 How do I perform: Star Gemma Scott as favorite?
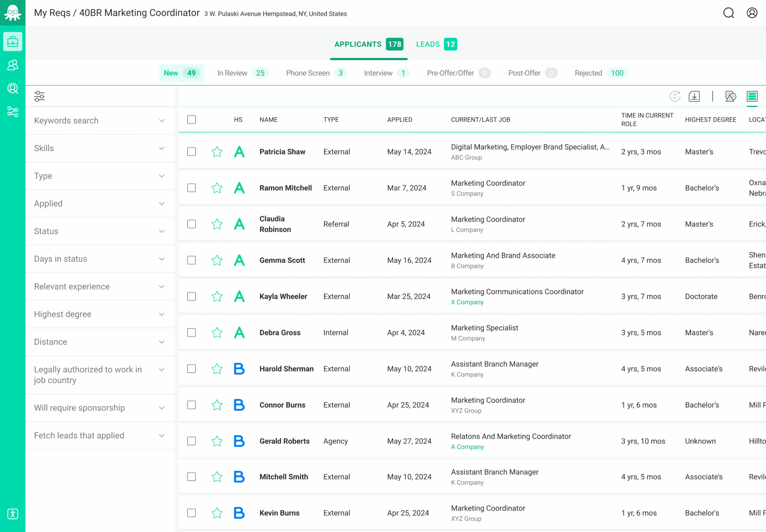(217, 260)
